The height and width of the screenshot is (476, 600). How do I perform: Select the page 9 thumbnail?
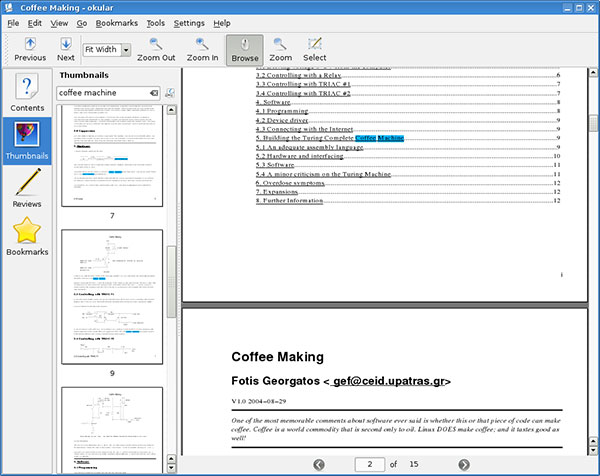point(112,297)
